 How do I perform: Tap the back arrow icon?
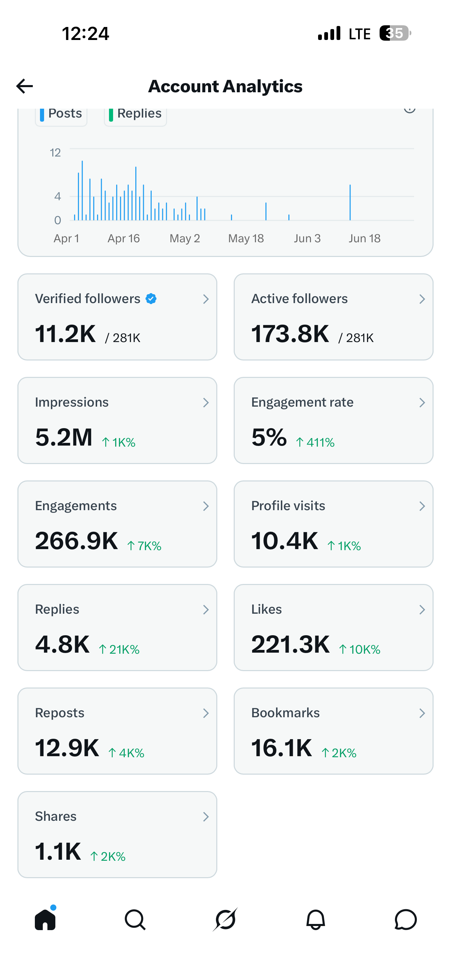click(x=25, y=86)
